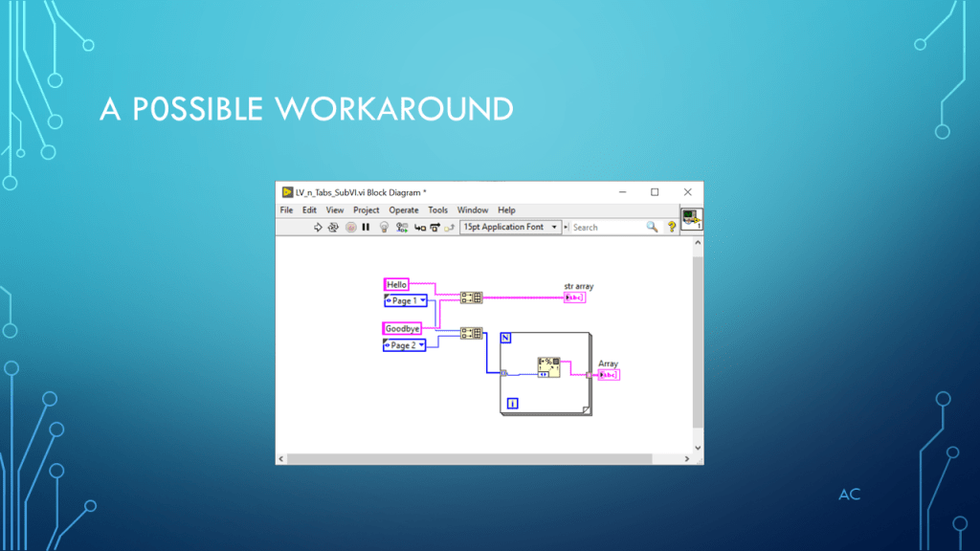The image size is (980, 551).
Task: Toggle Retain Wire Values button
Action: click(x=401, y=228)
